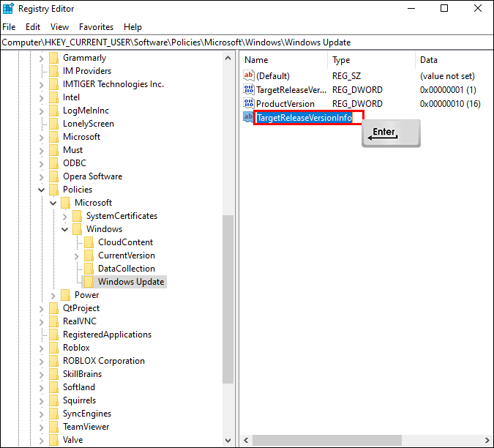Click the TargetReleaseVersionInfo name edit field
Screen dimensions: 494x448
coord(308,118)
